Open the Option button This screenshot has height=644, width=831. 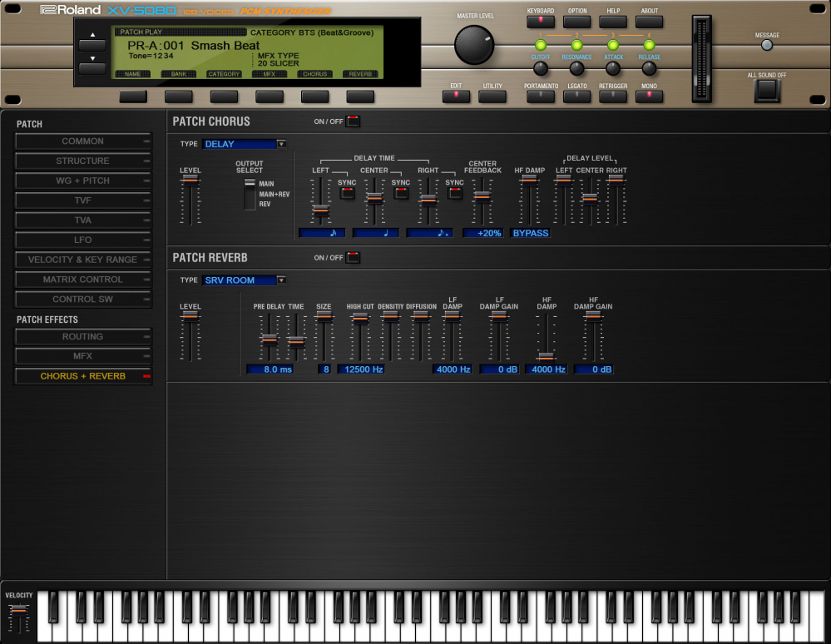[x=576, y=22]
